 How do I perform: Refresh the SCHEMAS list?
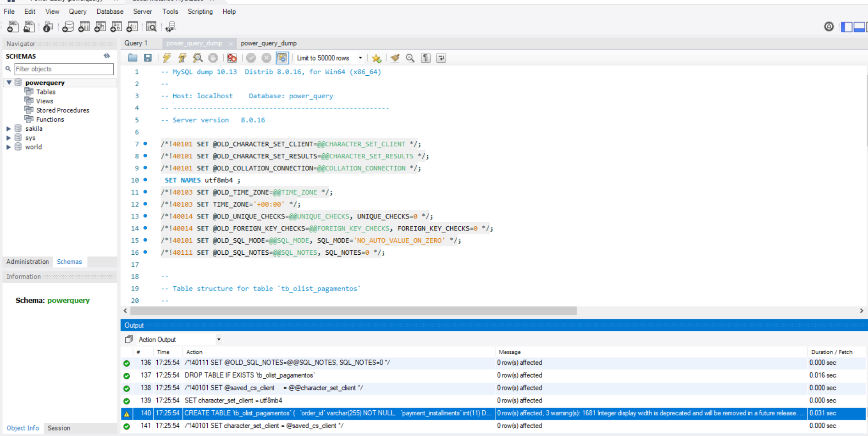tap(107, 56)
